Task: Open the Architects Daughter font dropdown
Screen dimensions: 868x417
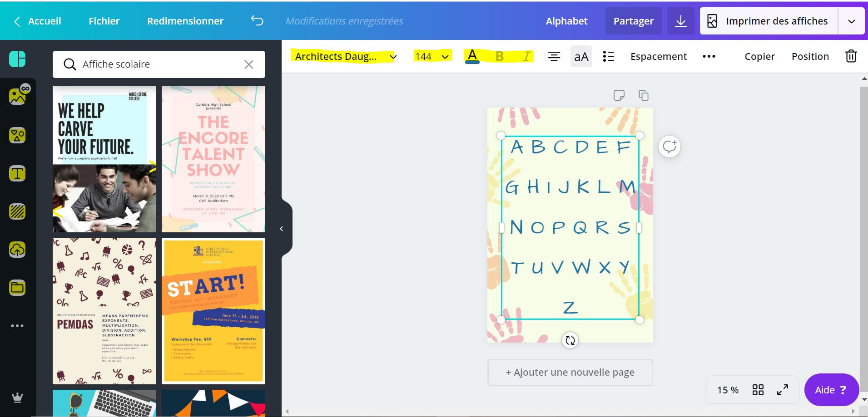Action: tap(346, 56)
